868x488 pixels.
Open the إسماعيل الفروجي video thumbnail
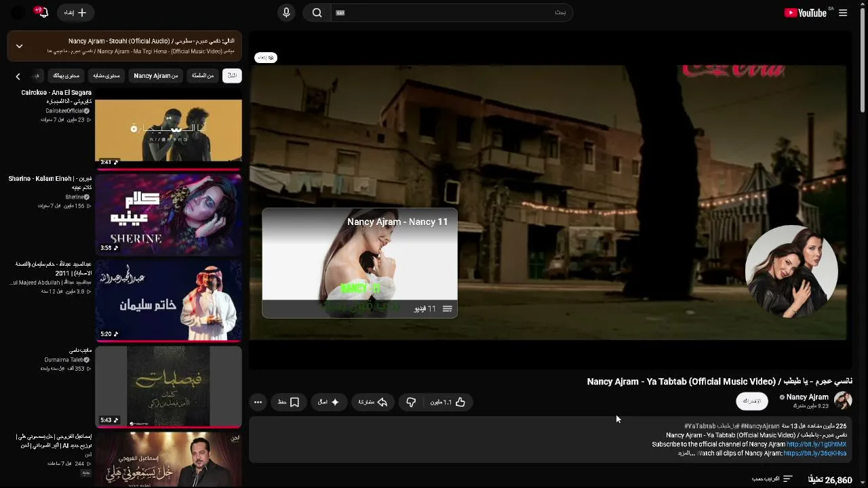tap(168, 460)
